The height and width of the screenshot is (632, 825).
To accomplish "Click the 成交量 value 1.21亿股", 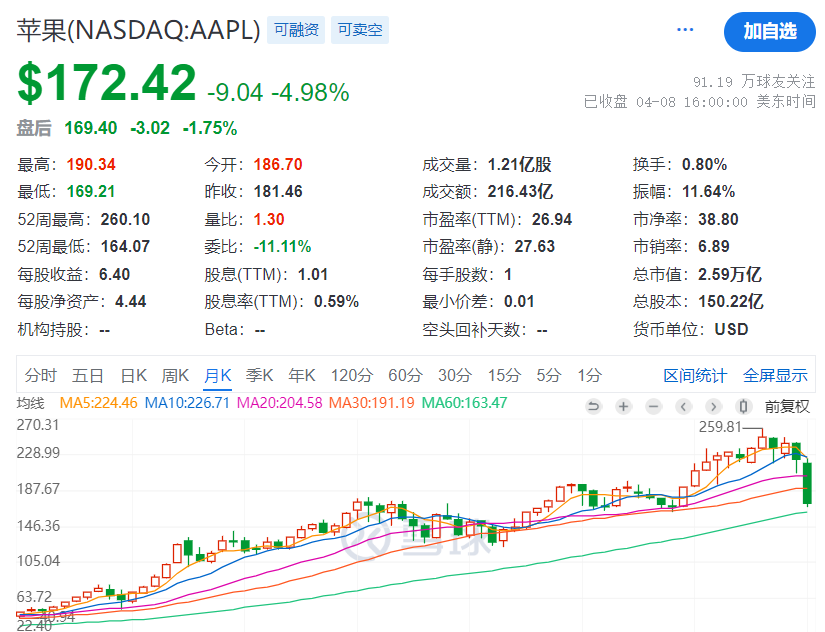I will tap(519, 165).
